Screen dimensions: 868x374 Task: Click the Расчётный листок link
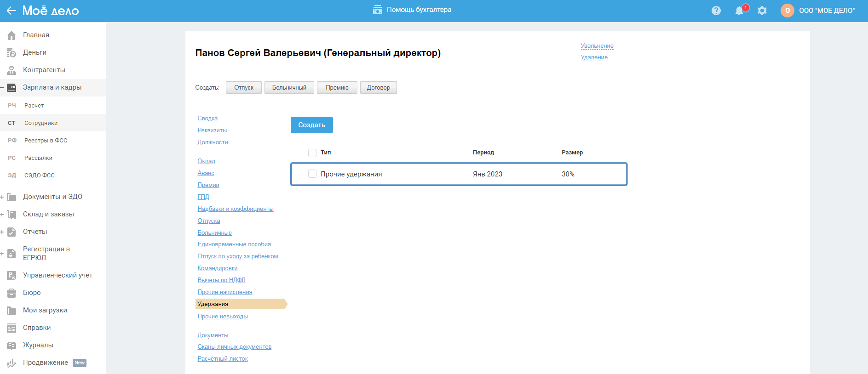[223, 359]
